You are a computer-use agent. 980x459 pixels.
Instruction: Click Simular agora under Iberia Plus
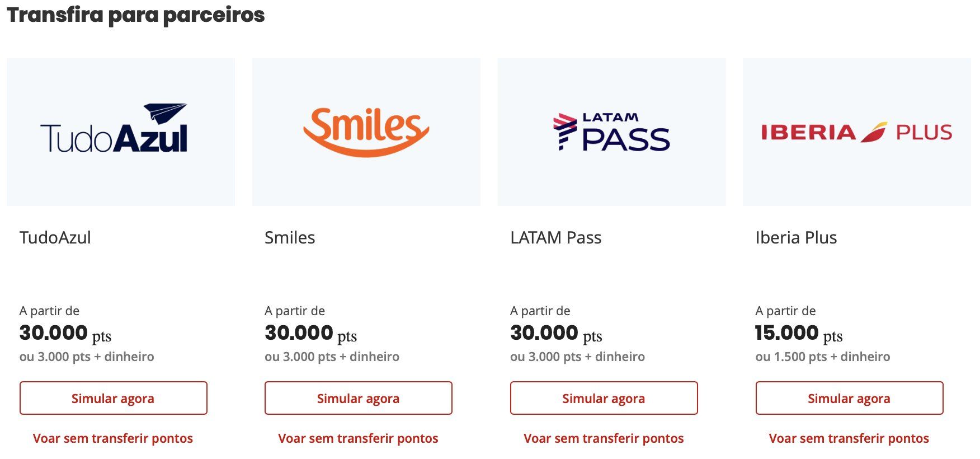[x=849, y=398]
